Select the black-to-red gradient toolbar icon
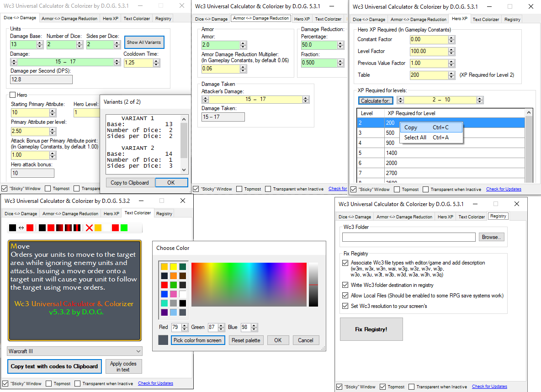Image resolution: width=541 pixels, height=392 pixels. (60, 228)
